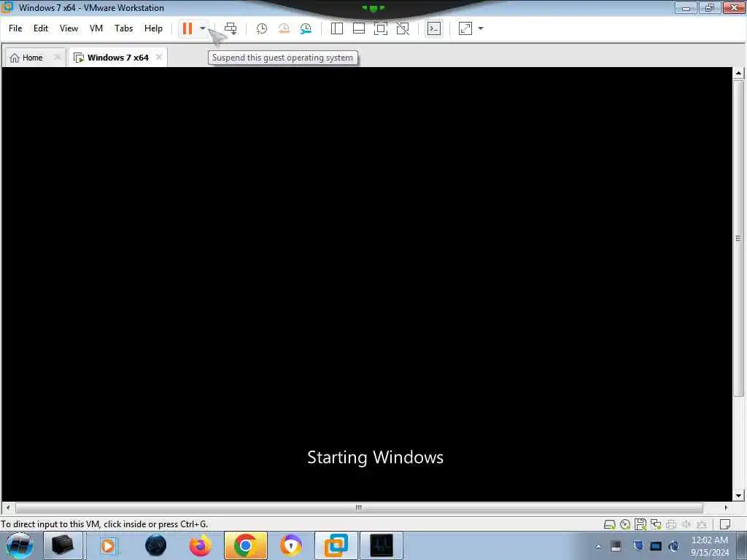The height and width of the screenshot is (560, 747).
Task: Click the sound card status icon
Action: coord(686,525)
